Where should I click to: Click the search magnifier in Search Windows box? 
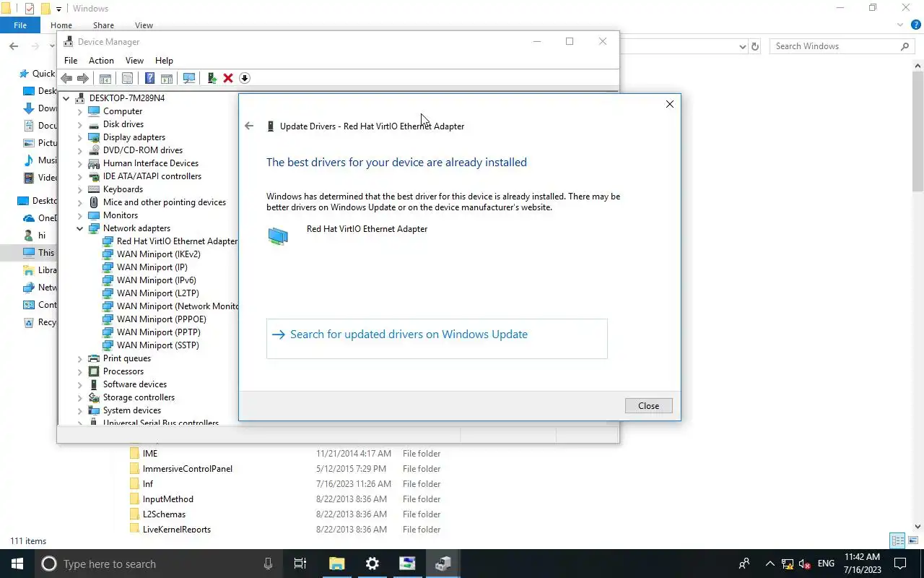pyautogui.click(x=905, y=46)
